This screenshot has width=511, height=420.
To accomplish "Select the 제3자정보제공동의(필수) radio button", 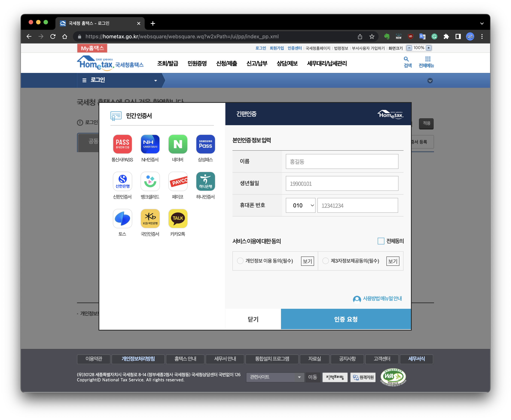I will click(326, 261).
